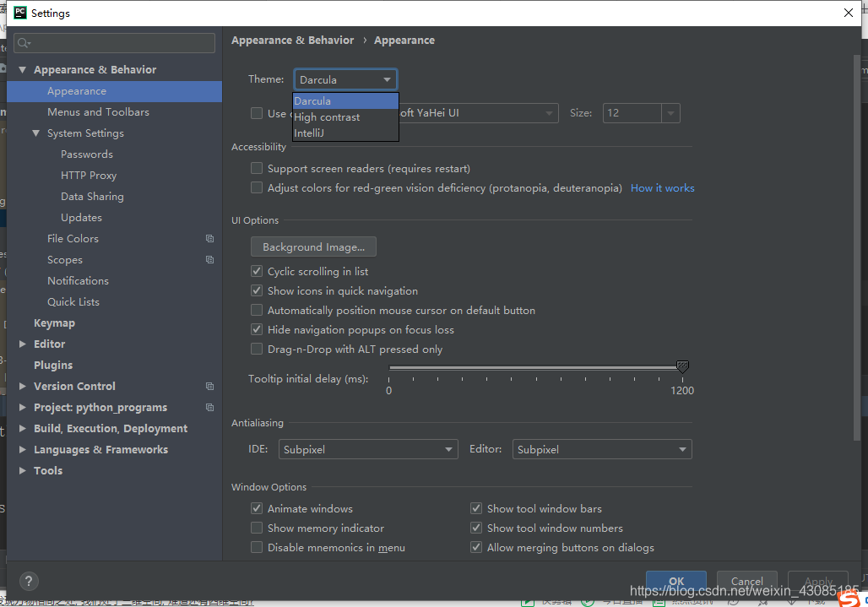Screen dimensions: 868x607
Task: Uncheck Show icons in quick navigation
Action: (x=257, y=290)
